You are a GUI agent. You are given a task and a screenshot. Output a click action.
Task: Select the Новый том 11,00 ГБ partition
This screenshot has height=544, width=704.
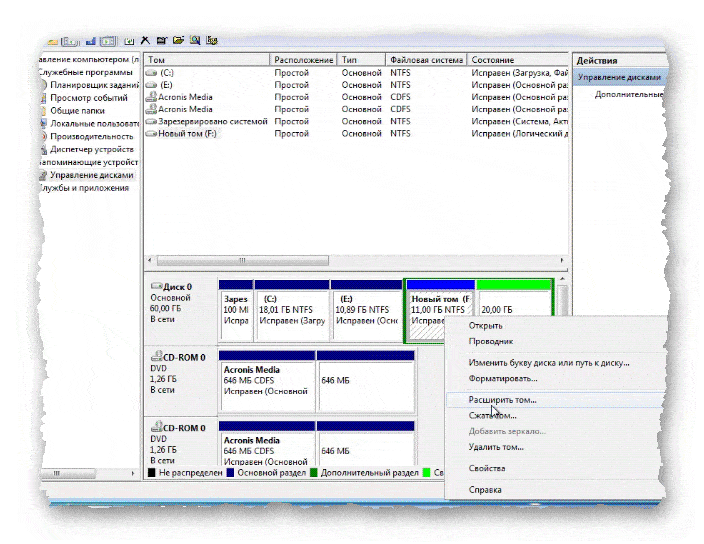(440, 310)
